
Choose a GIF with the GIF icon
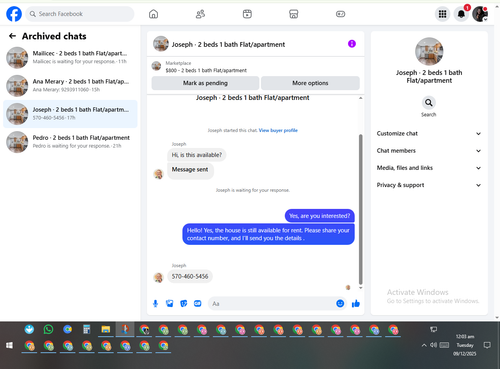click(x=198, y=303)
